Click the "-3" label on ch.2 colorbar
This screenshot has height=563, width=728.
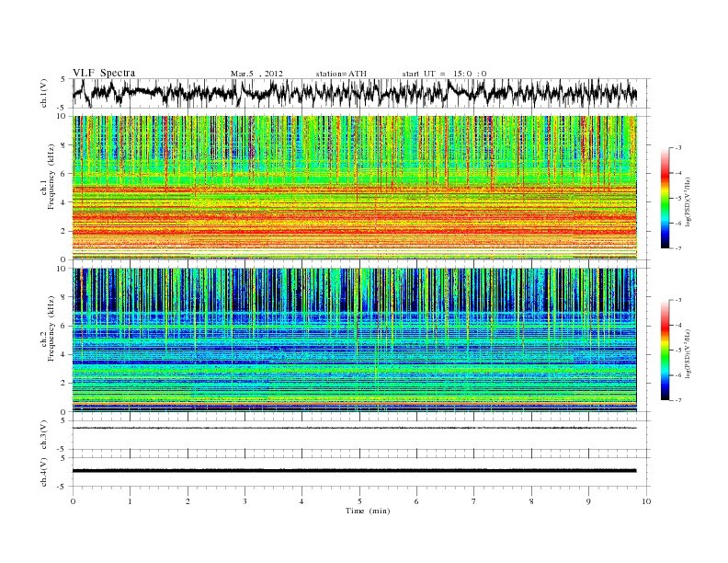pos(678,300)
